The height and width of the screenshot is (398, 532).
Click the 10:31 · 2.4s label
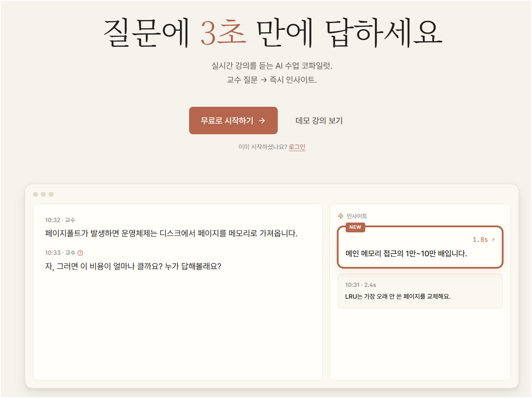click(361, 285)
